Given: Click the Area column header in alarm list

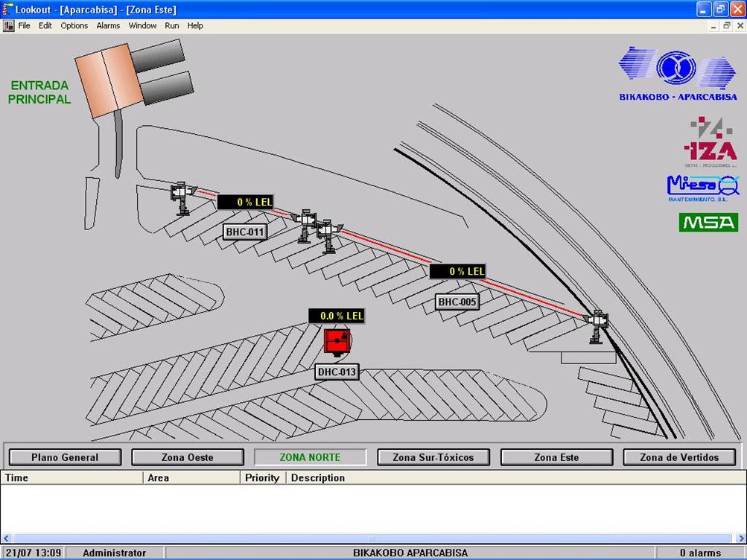Looking at the screenshot, I should pyautogui.click(x=191, y=477).
